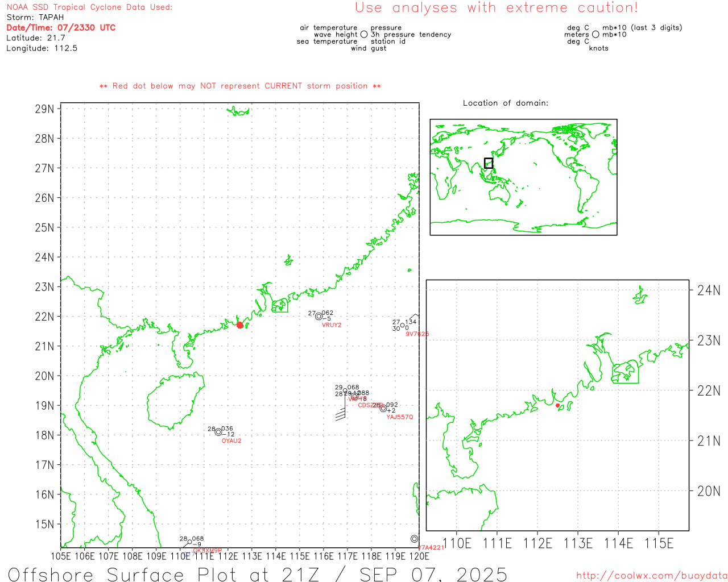This screenshot has height=582, width=728.
Task: Click the world overview map thumbnail
Action: click(x=523, y=177)
